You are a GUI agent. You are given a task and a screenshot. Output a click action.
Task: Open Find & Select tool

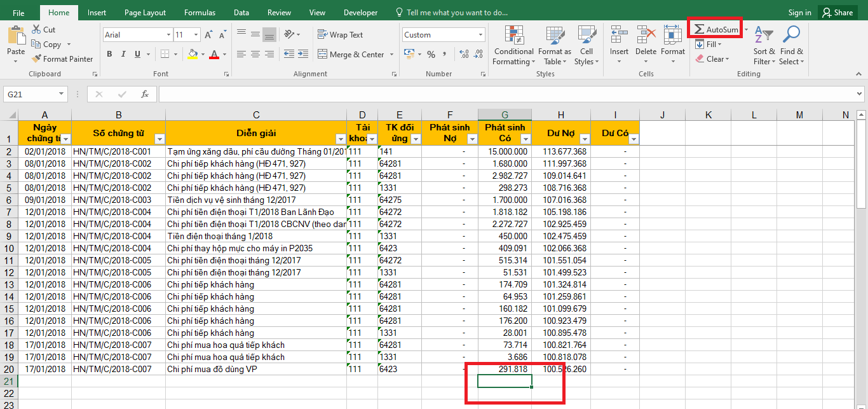pyautogui.click(x=791, y=46)
